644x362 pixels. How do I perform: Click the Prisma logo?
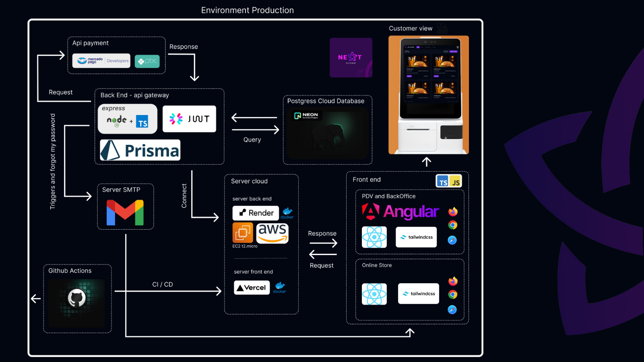[x=140, y=150]
